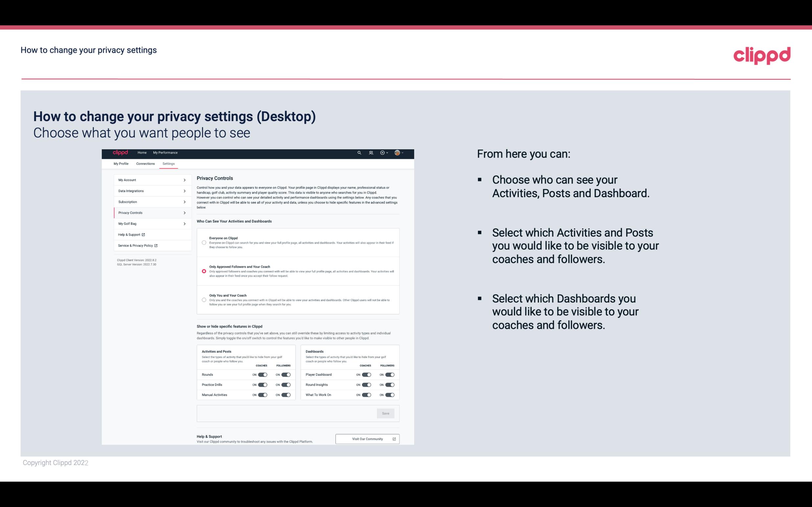The image size is (812, 507).
Task: Click the Data Integrations section icon
Action: (x=185, y=191)
